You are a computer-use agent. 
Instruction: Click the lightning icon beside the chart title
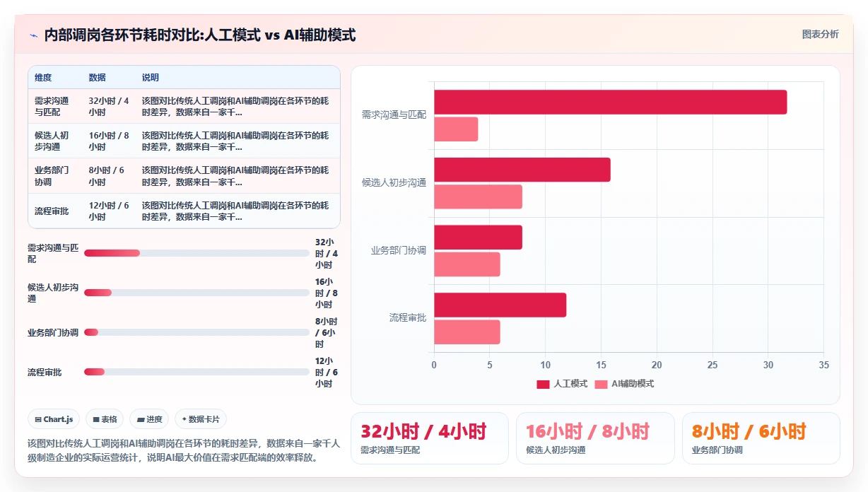point(33,35)
